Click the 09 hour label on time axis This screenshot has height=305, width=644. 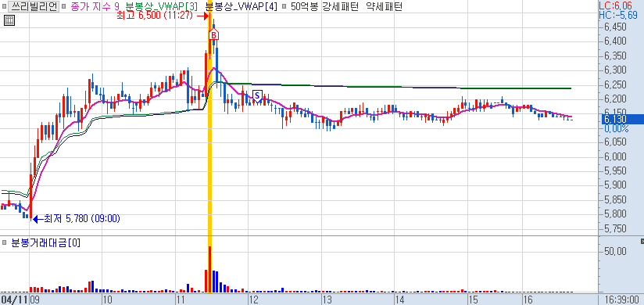(35, 300)
